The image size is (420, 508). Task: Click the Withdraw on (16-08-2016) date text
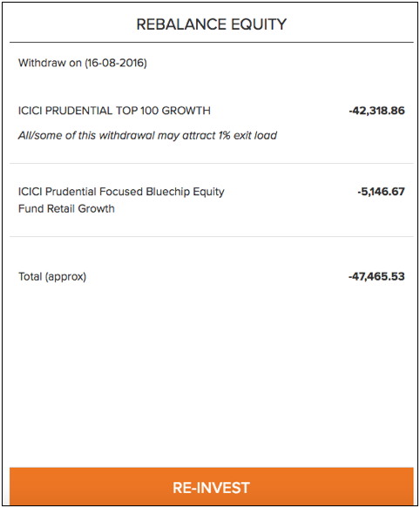[x=83, y=63]
